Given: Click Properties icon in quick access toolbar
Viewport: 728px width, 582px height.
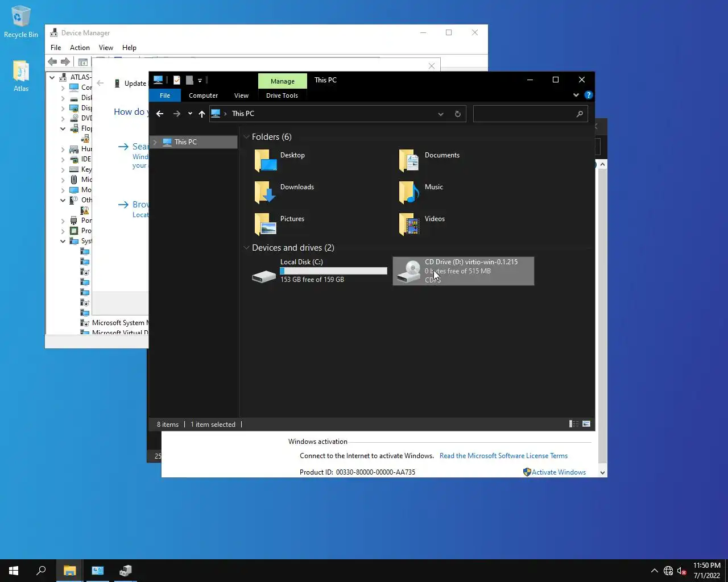Looking at the screenshot, I should coord(177,80).
